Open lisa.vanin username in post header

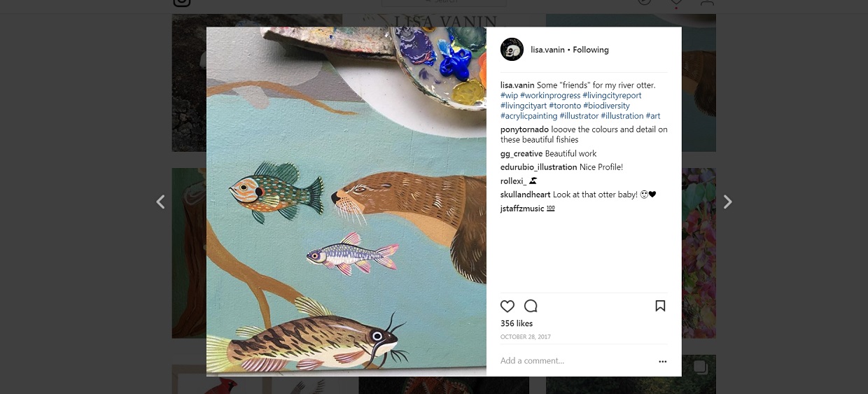[547, 50]
